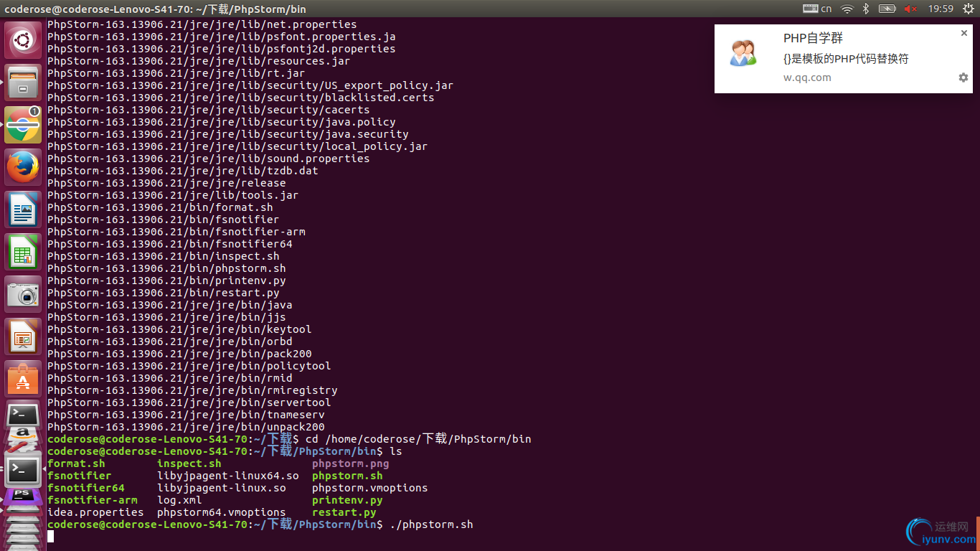
Task: Click idea.properties in ls output
Action: 95,512
